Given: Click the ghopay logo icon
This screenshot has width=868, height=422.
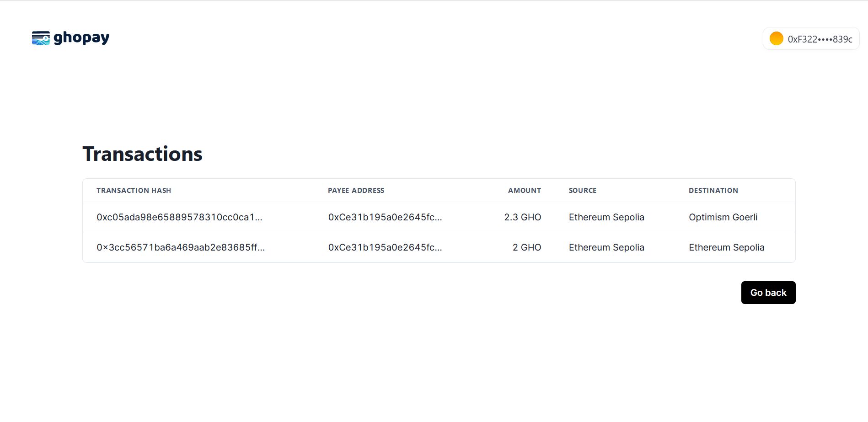Looking at the screenshot, I should point(41,38).
